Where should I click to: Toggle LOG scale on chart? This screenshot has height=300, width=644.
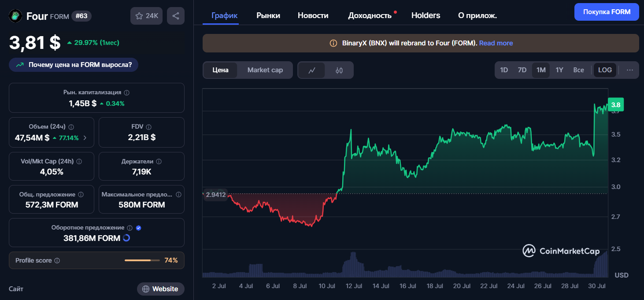[x=605, y=70]
